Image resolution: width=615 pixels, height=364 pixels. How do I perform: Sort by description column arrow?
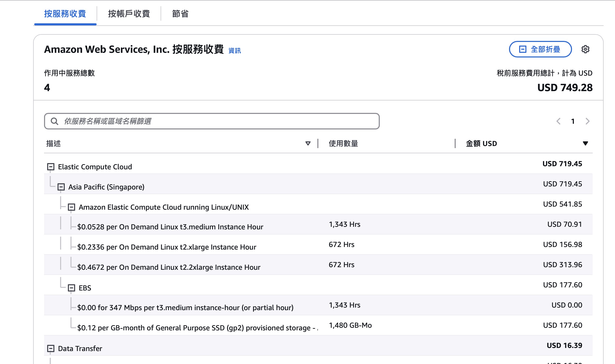tap(308, 143)
